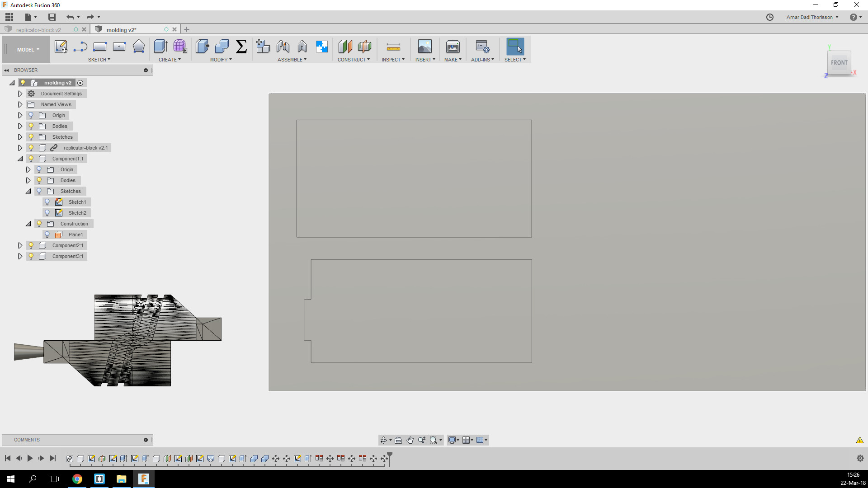The width and height of the screenshot is (868, 488).
Task: Activate molding v2 component radio button
Action: 80,83
